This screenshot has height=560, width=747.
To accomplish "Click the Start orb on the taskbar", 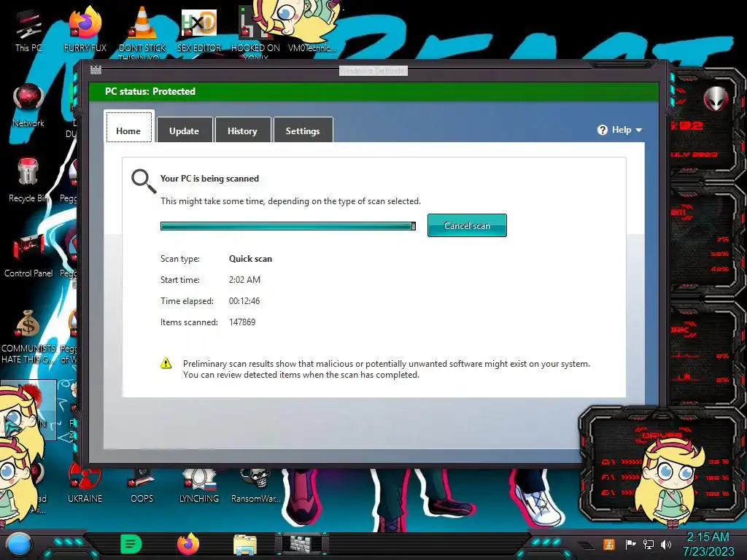I will click(x=19, y=544).
